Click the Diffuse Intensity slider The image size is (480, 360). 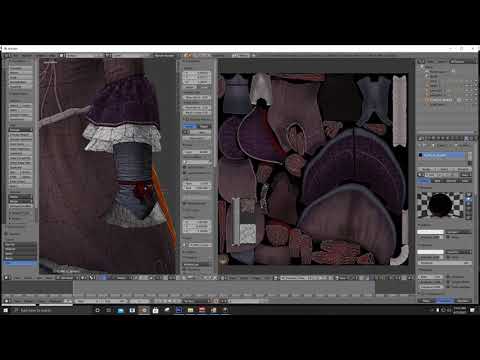(x=430, y=237)
